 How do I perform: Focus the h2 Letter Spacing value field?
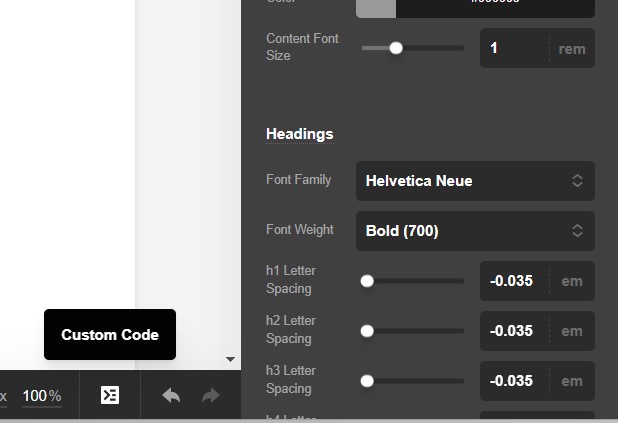(x=514, y=331)
